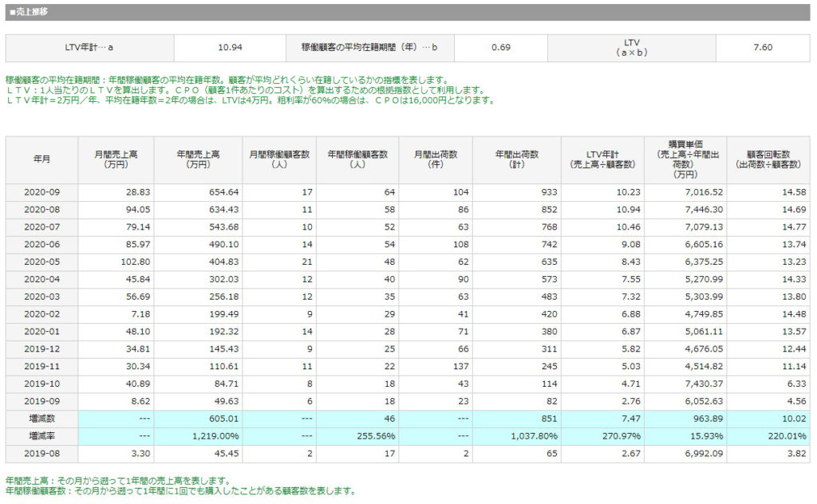Click the 2019-12 row label

42,348
